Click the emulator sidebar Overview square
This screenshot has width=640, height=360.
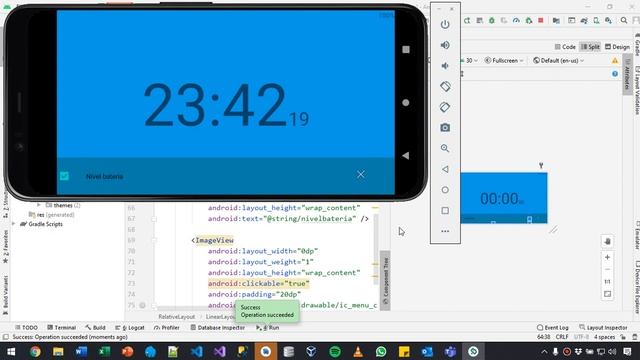click(445, 211)
